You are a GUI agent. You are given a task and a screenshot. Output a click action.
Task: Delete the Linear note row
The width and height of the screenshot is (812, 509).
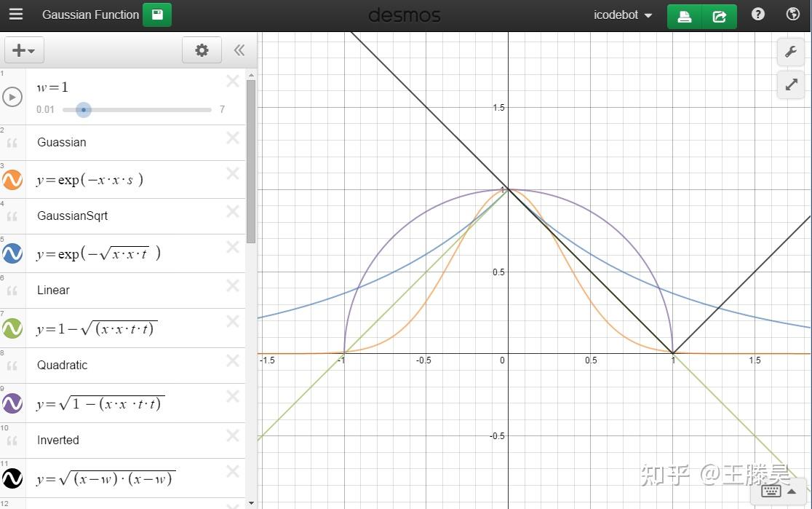pos(233,285)
